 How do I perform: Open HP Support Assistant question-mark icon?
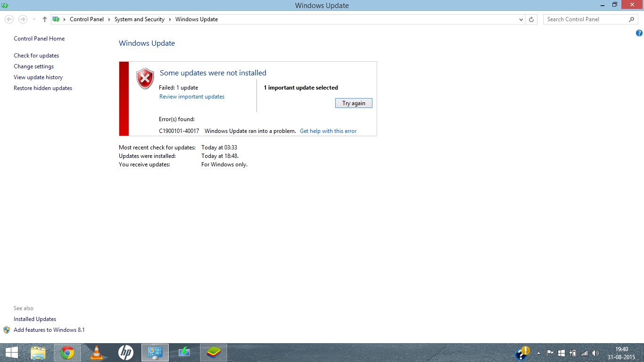tap(522, 353)
